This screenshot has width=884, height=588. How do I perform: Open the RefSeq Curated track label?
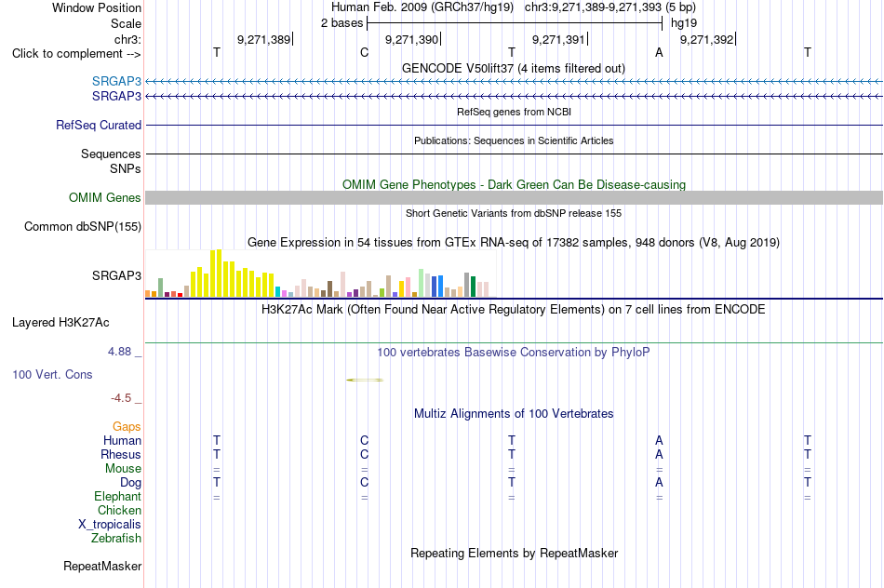point(99,126)
